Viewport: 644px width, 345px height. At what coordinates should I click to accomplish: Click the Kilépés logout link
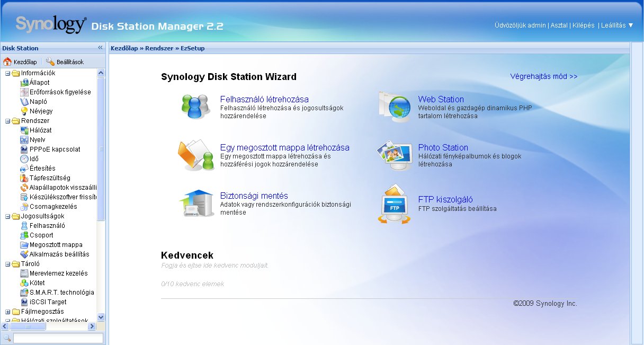[x=583, y=25]
